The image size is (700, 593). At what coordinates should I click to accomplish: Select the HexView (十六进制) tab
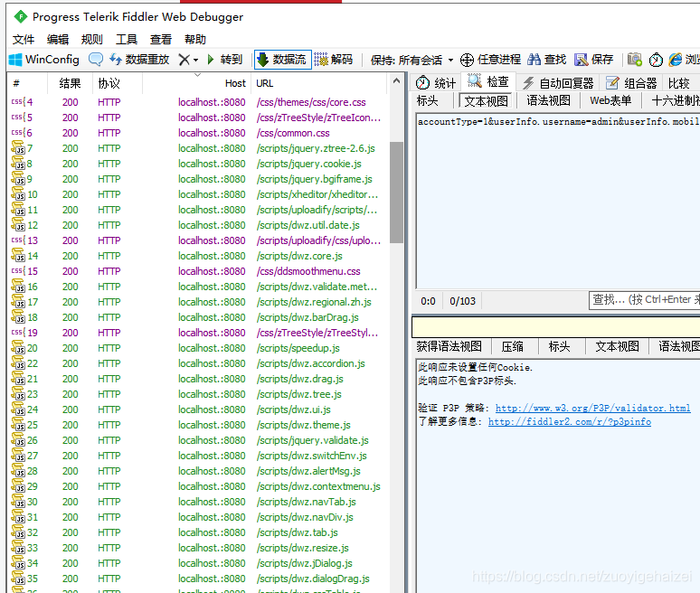coord(674,101)
